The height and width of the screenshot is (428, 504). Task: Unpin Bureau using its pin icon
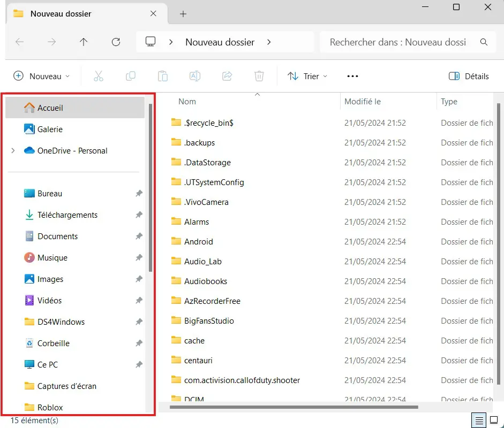pyautogui.click(x=139, y=193)
